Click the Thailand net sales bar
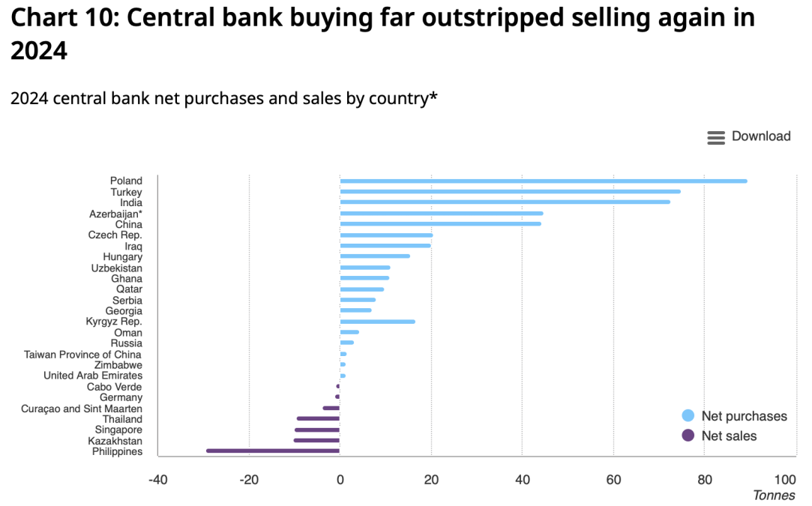This screenshot has width=812, height=506. (x=318, y=418)
